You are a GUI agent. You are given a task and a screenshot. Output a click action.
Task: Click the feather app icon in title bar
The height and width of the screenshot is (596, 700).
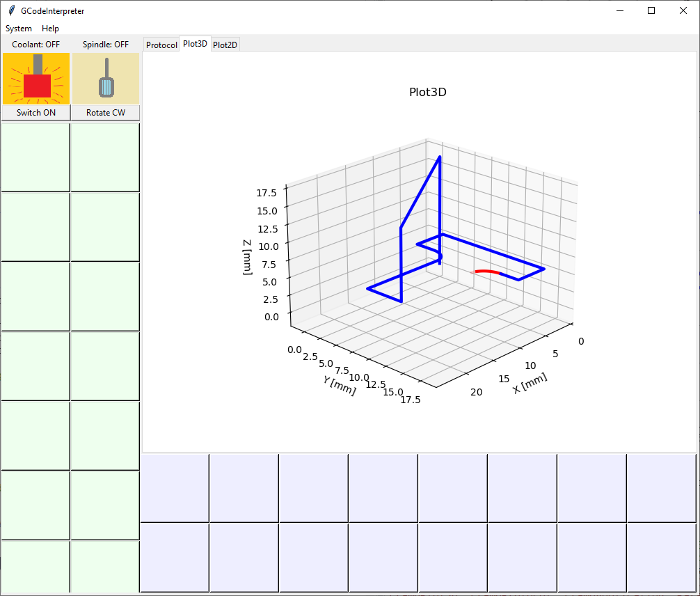pos(11,10)
